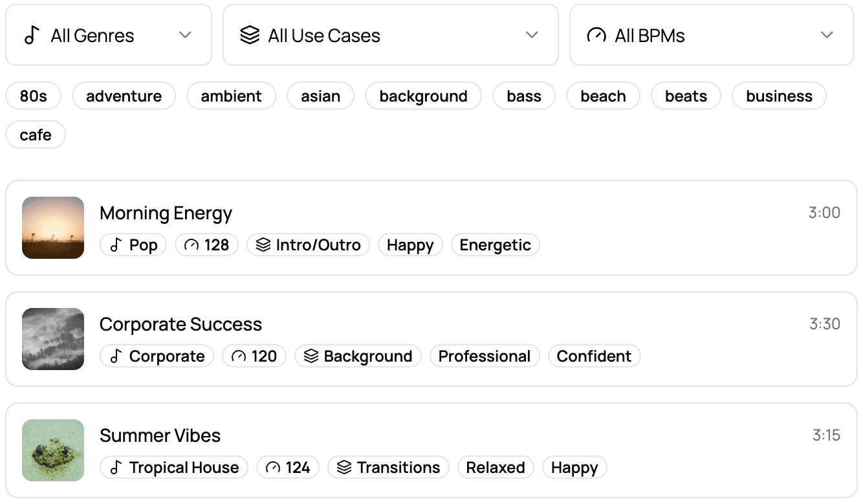The image size is (863, 504).
Task: Click the music note icon on Corporate tag
Action: click(116, 356)
